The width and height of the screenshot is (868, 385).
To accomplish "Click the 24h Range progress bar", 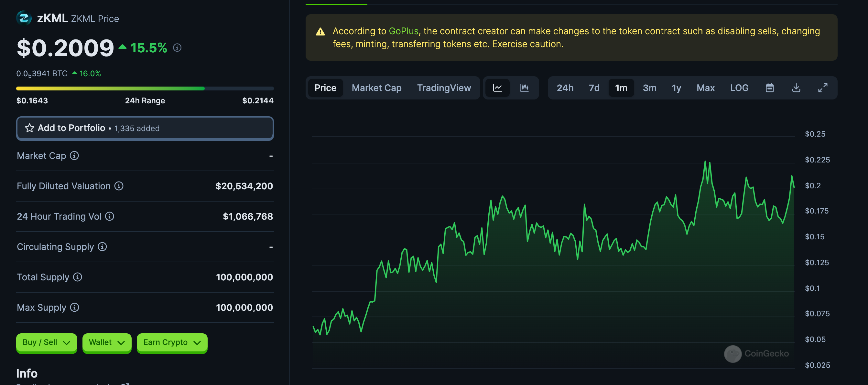I will (145, 88).
